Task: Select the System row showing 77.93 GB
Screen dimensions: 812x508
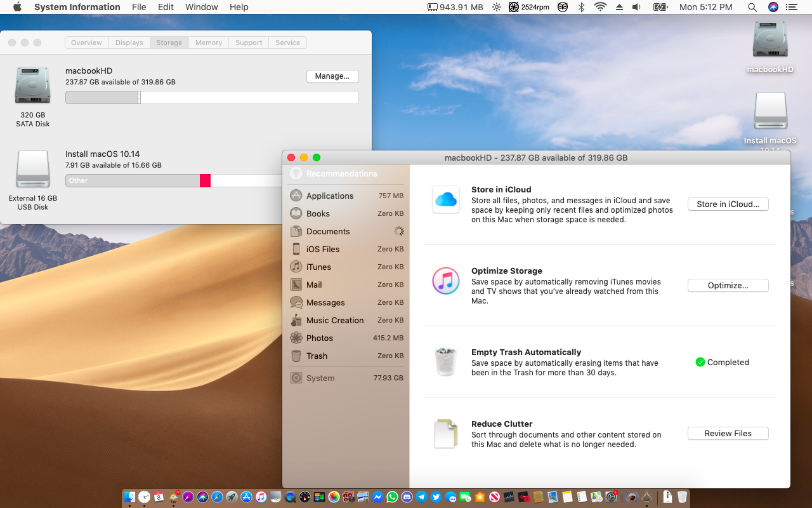Action: pos(346,378)
